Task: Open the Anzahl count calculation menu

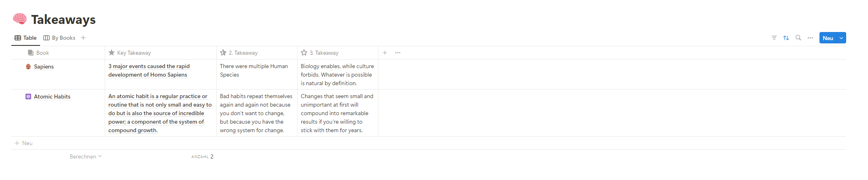Action: 202,156
